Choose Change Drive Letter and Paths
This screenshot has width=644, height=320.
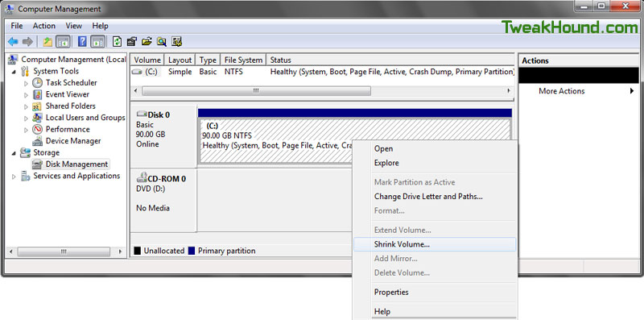pos(435,197)
